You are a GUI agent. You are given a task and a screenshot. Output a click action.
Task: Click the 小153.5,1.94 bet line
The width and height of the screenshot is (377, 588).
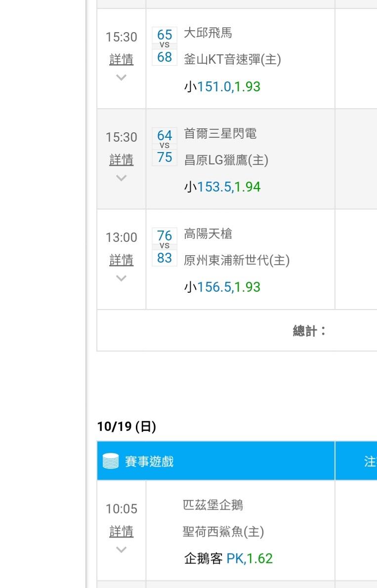(222, 187)
